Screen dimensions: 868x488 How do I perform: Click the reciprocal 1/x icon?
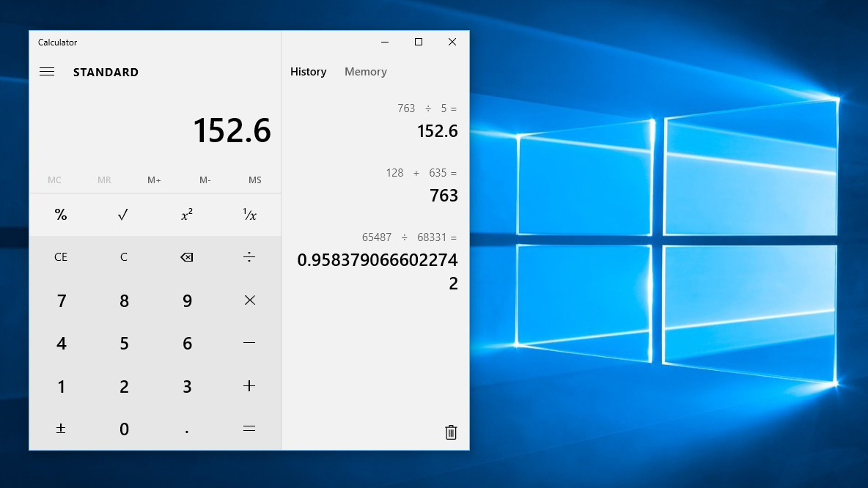click(x=249, y=214)
